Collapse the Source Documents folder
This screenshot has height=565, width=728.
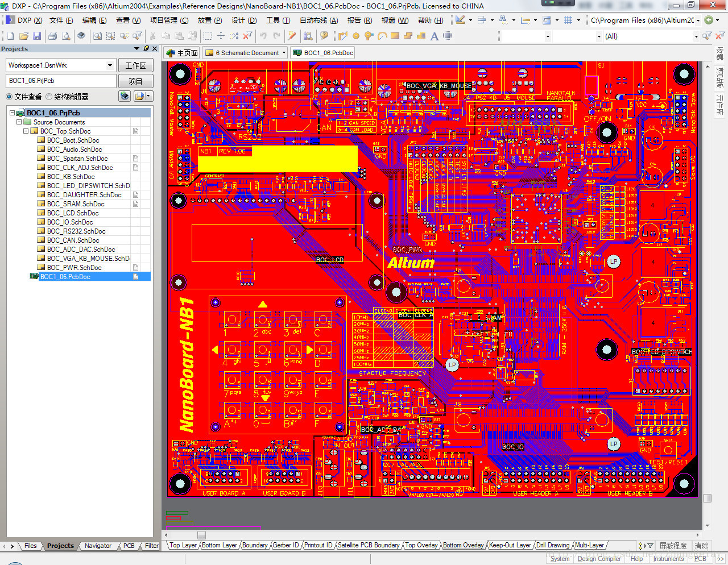[x=19, y=122]
